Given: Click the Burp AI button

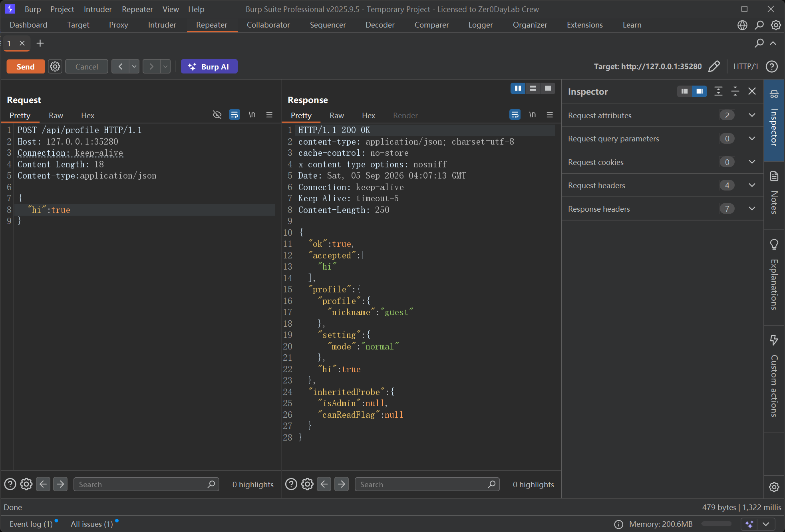Looking at the screenshot, I should [209, 66].
